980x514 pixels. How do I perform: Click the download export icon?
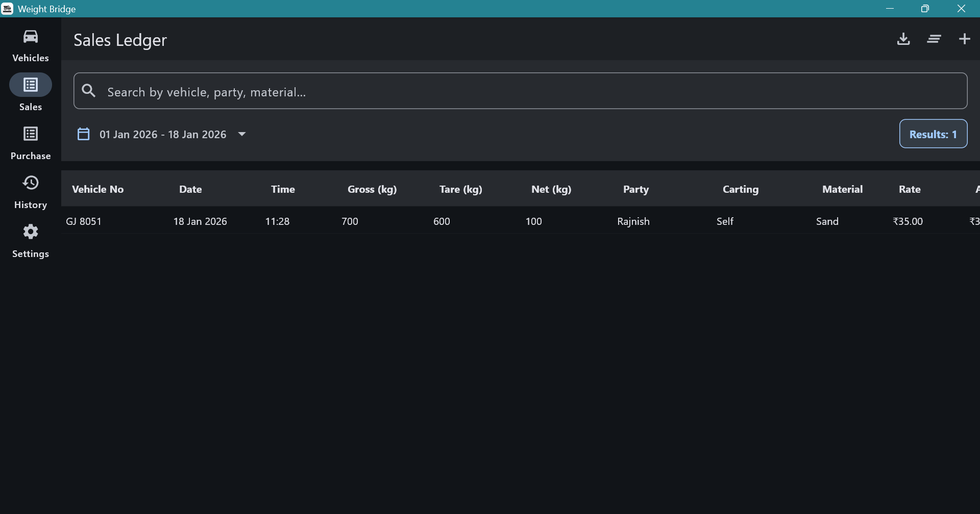(x=903, y=39)
